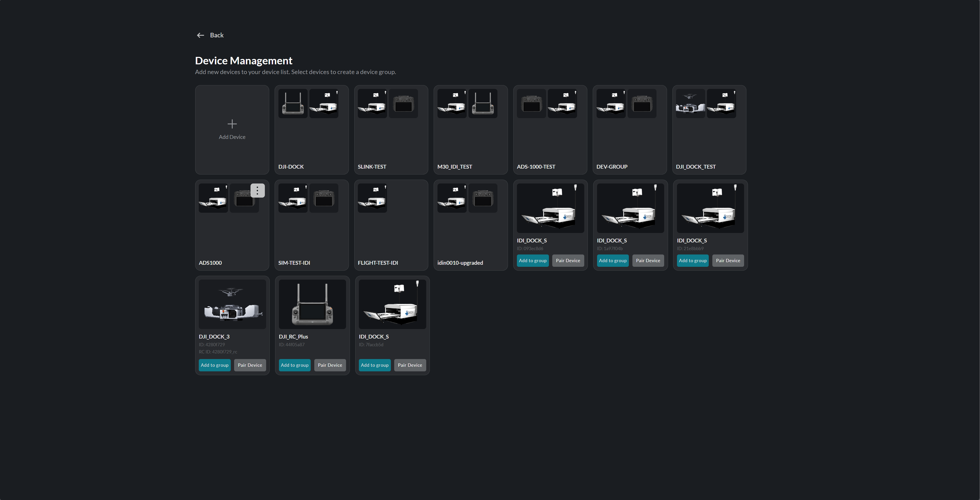Pair the IDI_DOCK_S 1a97f04b device
Image resolution: width=980 pixels, height=500 pixels.
tap(648, 260)
